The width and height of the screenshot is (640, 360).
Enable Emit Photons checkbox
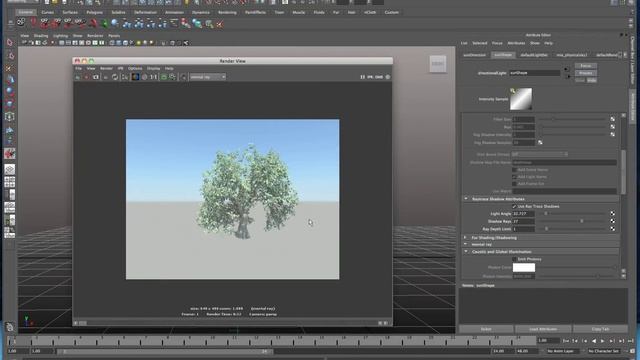pyautogui.click(x=514, y=259)
